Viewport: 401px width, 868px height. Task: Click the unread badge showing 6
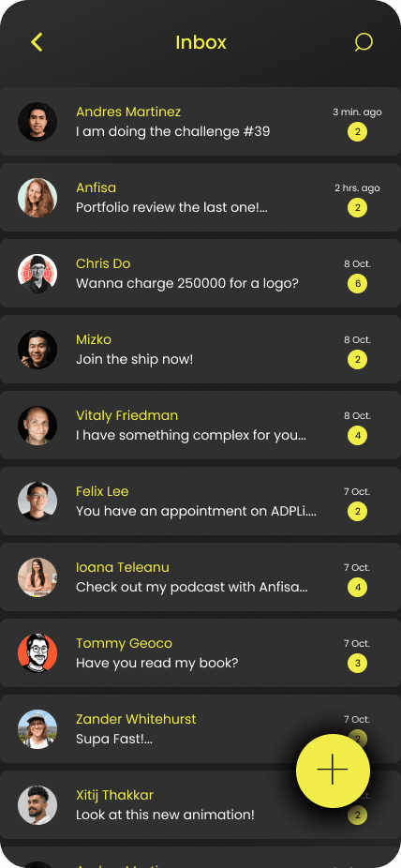357,284
